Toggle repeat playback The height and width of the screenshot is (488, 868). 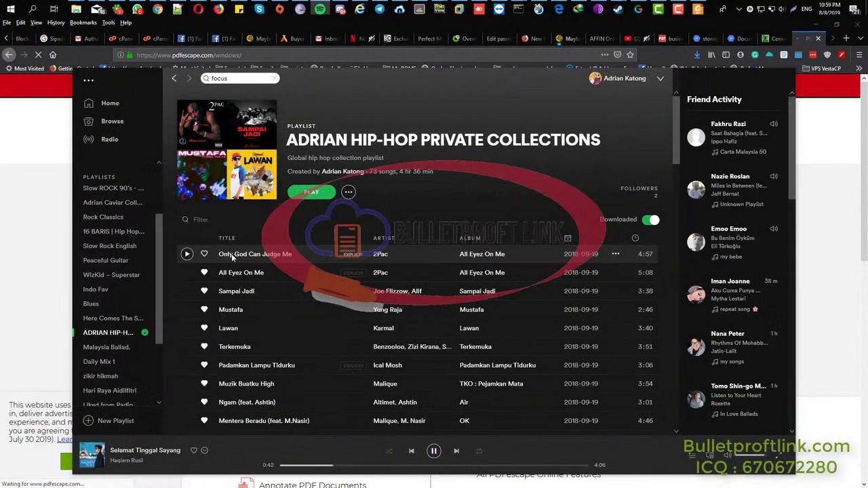479,451
